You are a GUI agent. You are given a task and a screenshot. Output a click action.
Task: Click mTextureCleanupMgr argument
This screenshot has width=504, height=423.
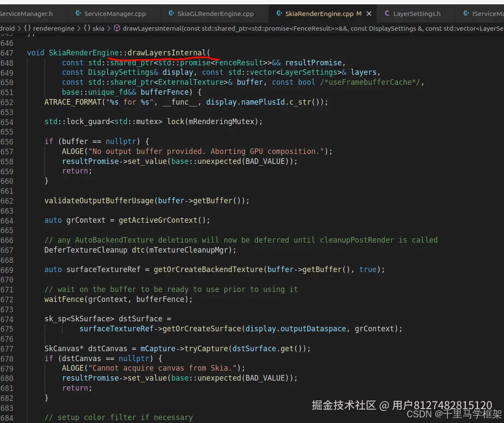pyautogui.click(x=188, y=250)
